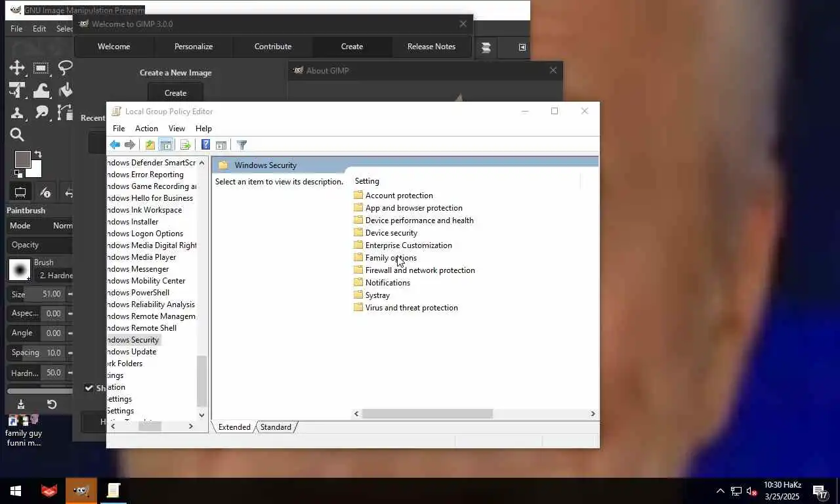Open GIMP's Edit menu

coord(39,29)
